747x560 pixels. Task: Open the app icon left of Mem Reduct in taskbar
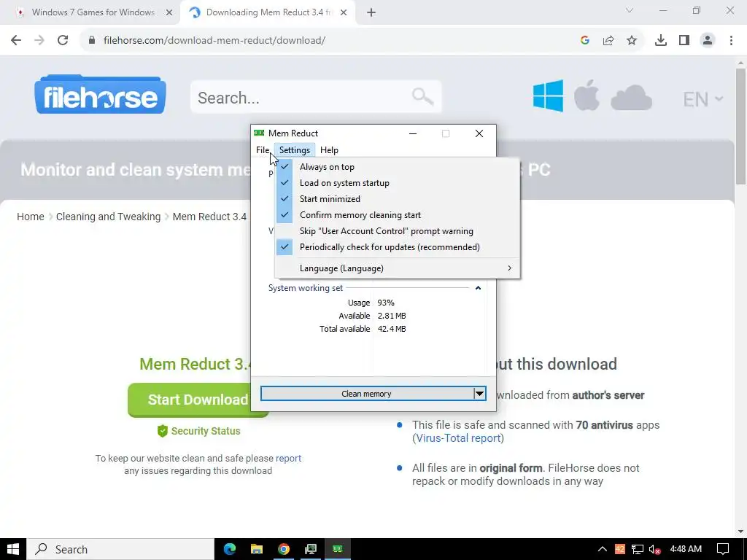pos(311,549)
